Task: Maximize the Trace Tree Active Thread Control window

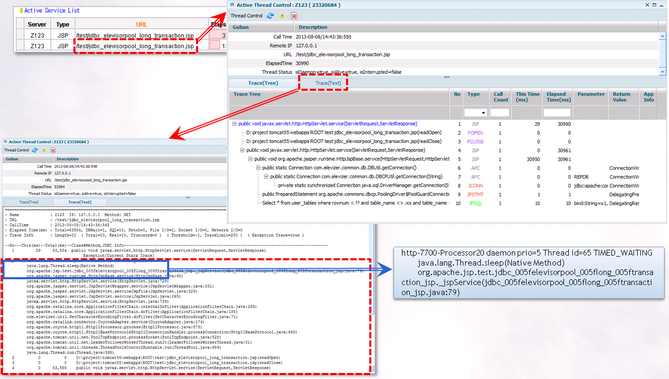Action: [x=654, y=5]
